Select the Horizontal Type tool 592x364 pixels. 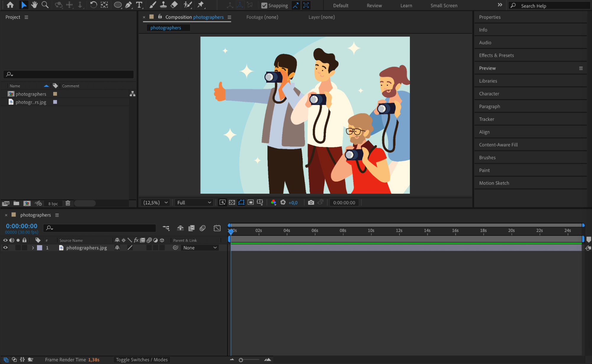pyautogui.click(x=139, y=5)
